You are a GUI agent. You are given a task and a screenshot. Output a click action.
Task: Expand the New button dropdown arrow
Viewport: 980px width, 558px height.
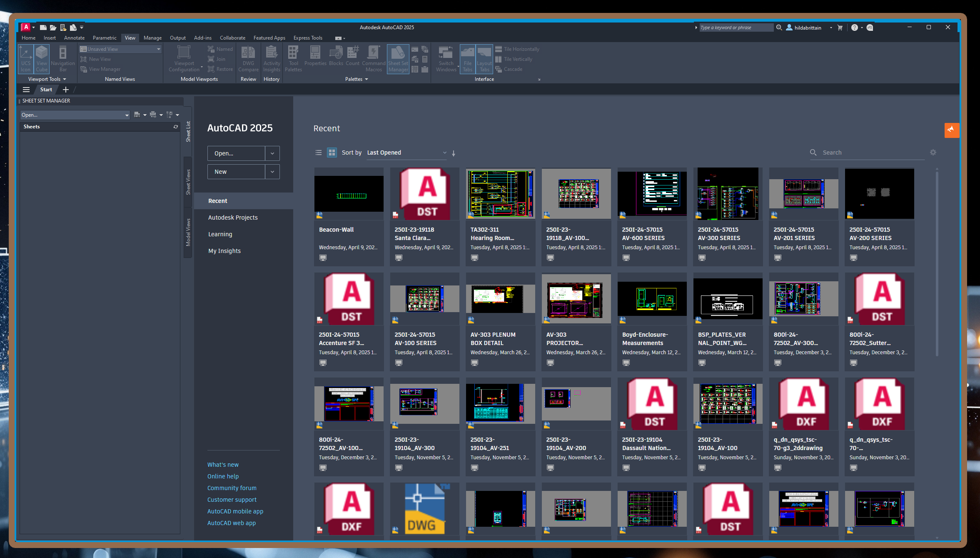272,172
